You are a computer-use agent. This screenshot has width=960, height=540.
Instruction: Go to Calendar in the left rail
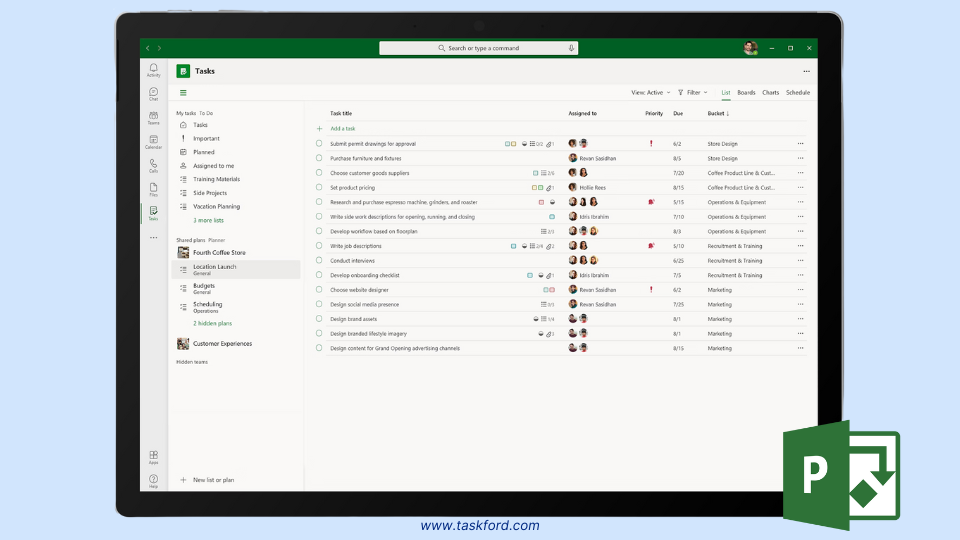(153, 141)
